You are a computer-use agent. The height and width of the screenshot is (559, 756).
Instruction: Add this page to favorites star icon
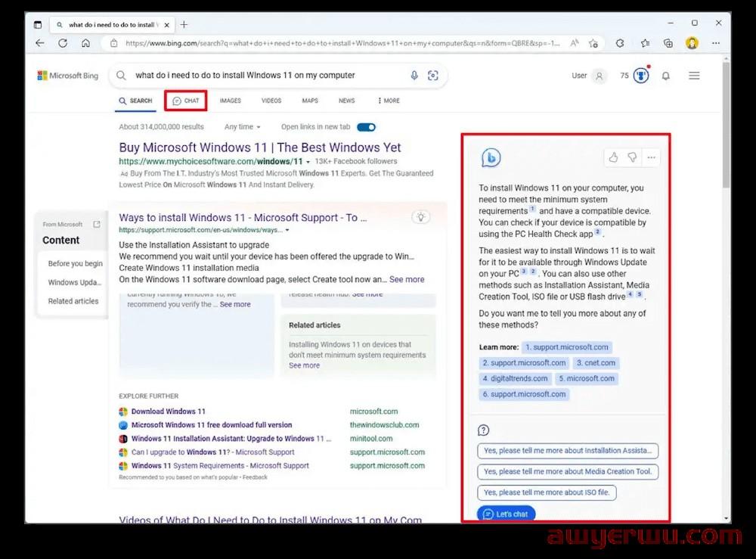pos(593,43)
